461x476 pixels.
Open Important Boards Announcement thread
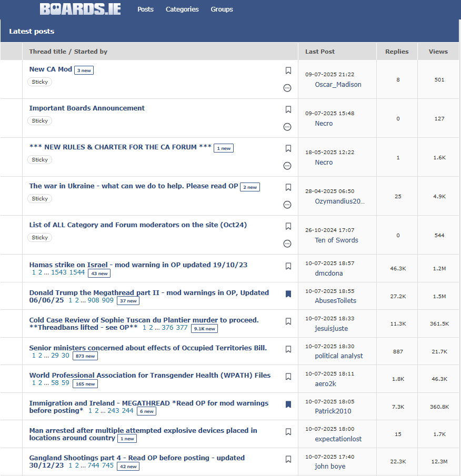pyautogui.click(x=87, y=108)
